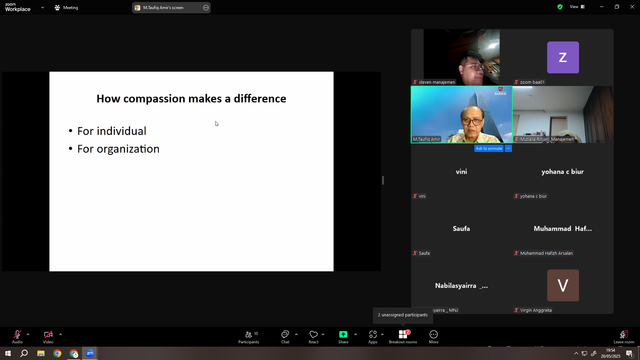Image resolution: width=640 pixels, height=360 pixels.
Task: Open Zoom app icon in taskbar
Action: pos(90,353)
